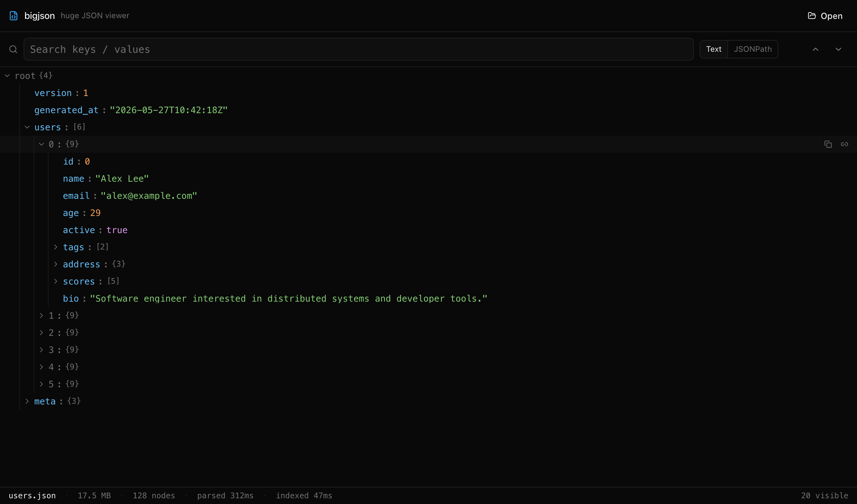Click the 128 nodes status entry
Viewport: 857px width, 504px height.
click(154, 496)
